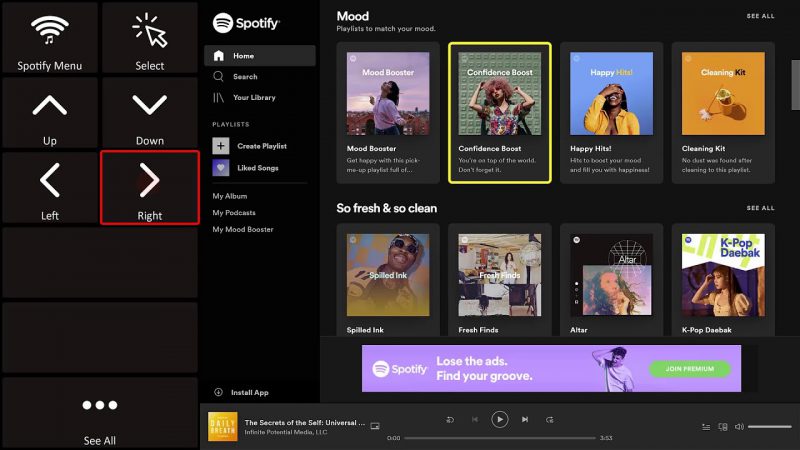The height and width of the screenshot is (450, 800).
Task: Click the track title The Secrets of the Self
Action: pyautogui.click(x=305, y=422)
